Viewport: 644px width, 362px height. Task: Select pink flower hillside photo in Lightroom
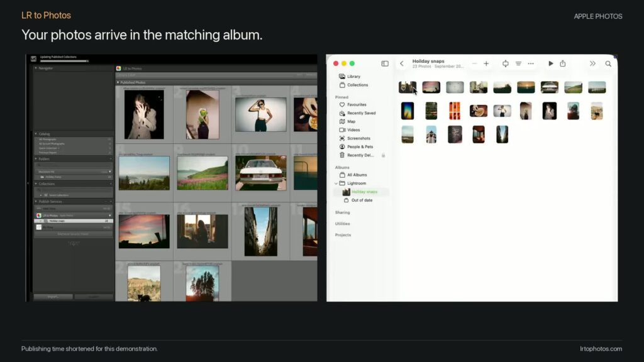coord(203,173)
